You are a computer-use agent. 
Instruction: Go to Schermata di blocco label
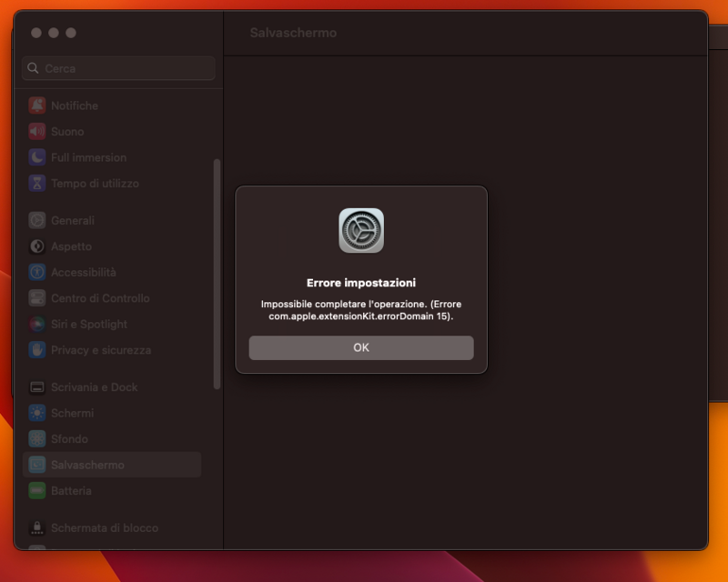click(105, 528)
